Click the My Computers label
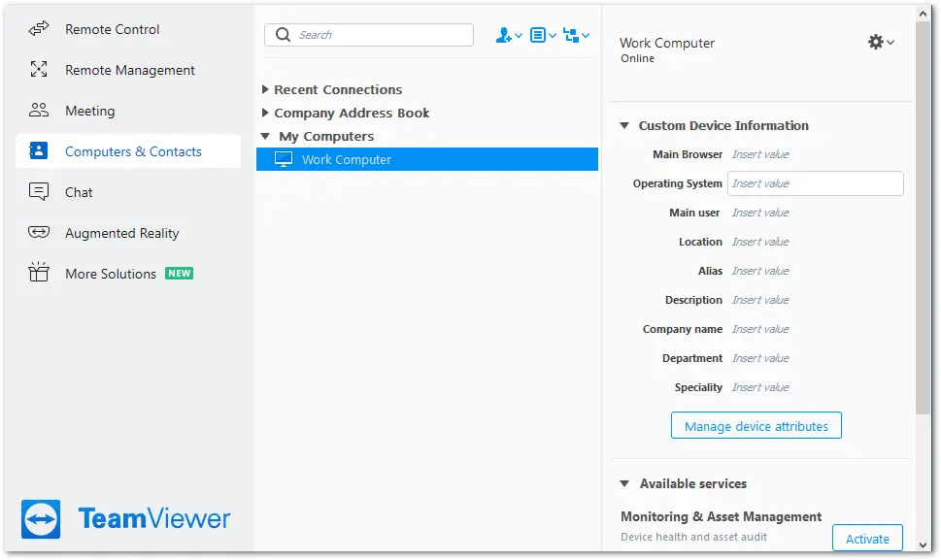The image size is (941, 560). (x=326, y=136)
